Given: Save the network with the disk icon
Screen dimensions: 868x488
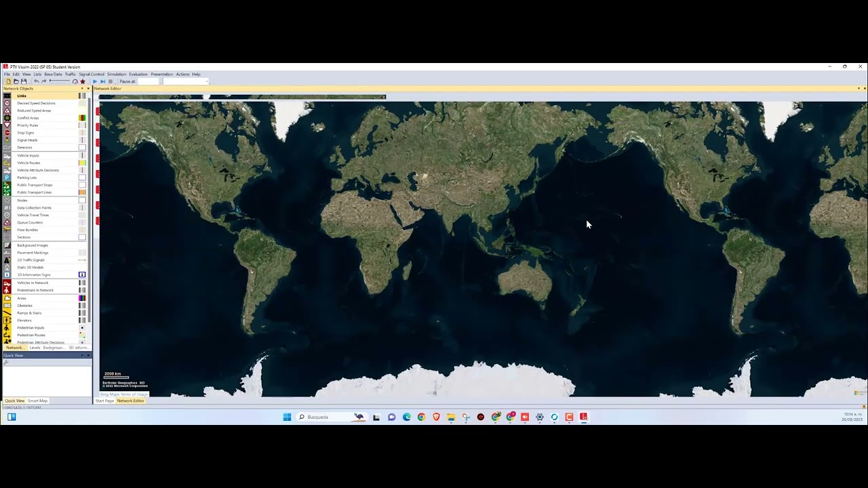Looking at the screenshot, I should [x=24, y=81].
